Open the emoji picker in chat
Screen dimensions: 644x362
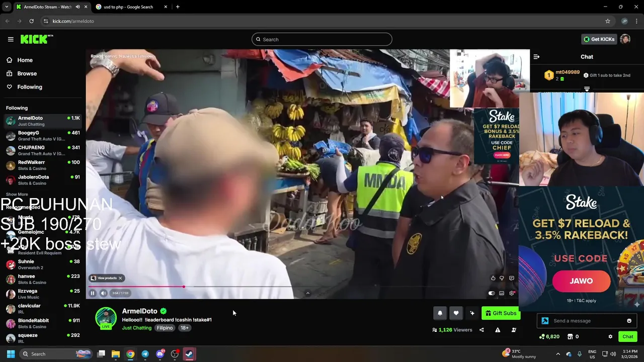point(629,321)
